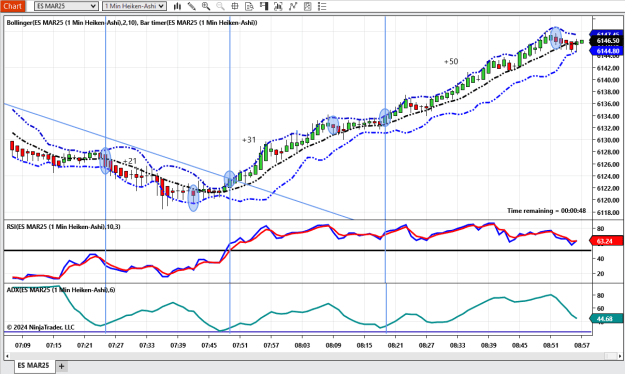The height and width of the screenshot is (374, 625).
Task: Click the Time remaining bar timer text
Action: [546, 211]
